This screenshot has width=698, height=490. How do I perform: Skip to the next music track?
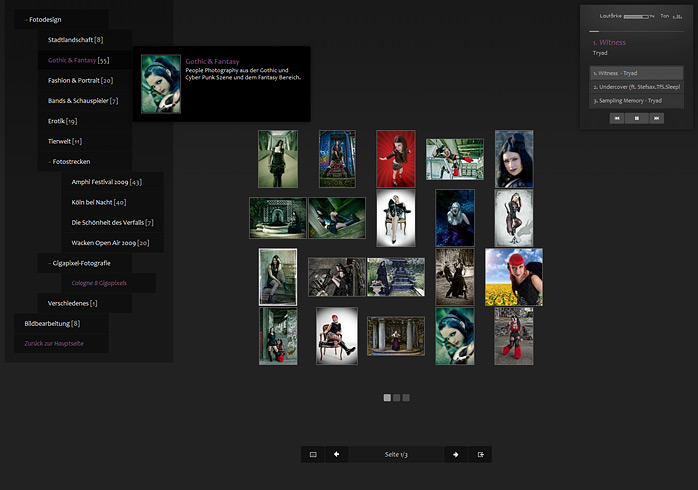click(657, 118)
